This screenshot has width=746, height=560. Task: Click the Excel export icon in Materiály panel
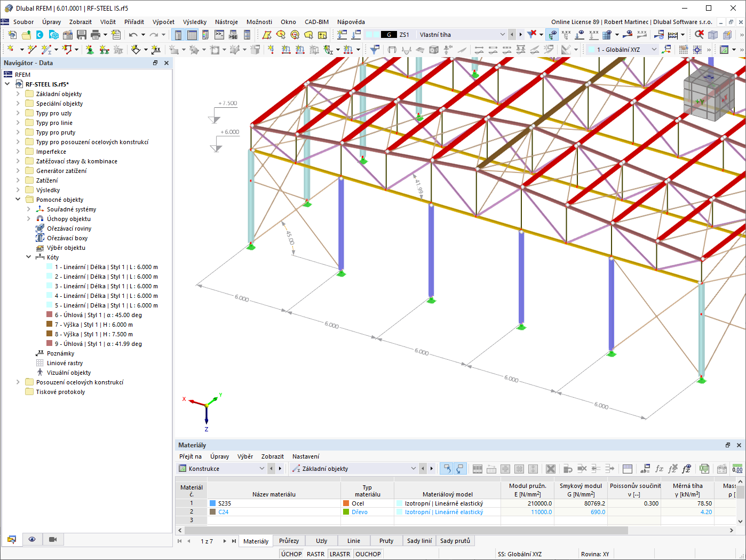click(704, 468)
